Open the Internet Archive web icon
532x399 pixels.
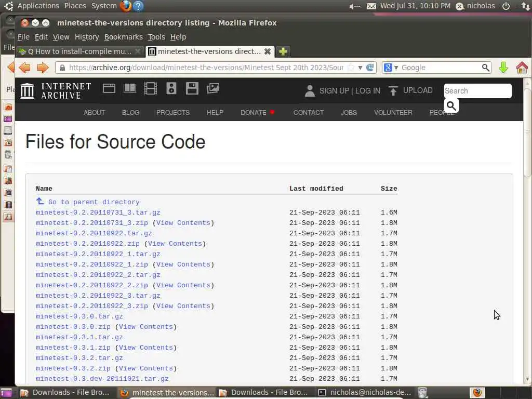coord(109,88)
